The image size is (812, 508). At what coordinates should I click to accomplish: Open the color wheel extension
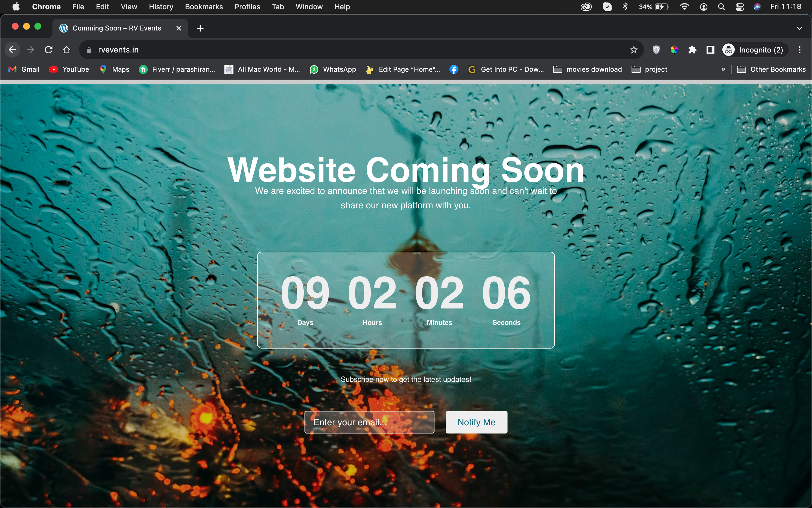[x=674, y=50]
